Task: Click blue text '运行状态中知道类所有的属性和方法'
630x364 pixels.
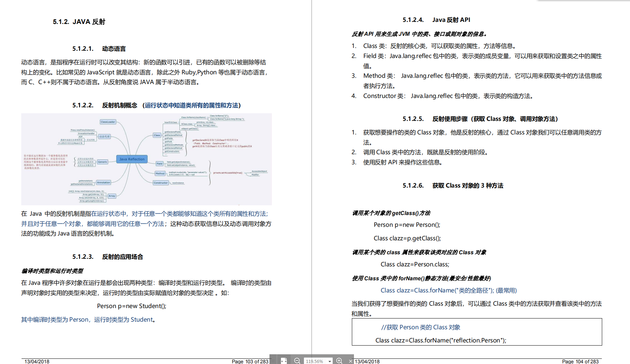Action: (x=192, y=105)
